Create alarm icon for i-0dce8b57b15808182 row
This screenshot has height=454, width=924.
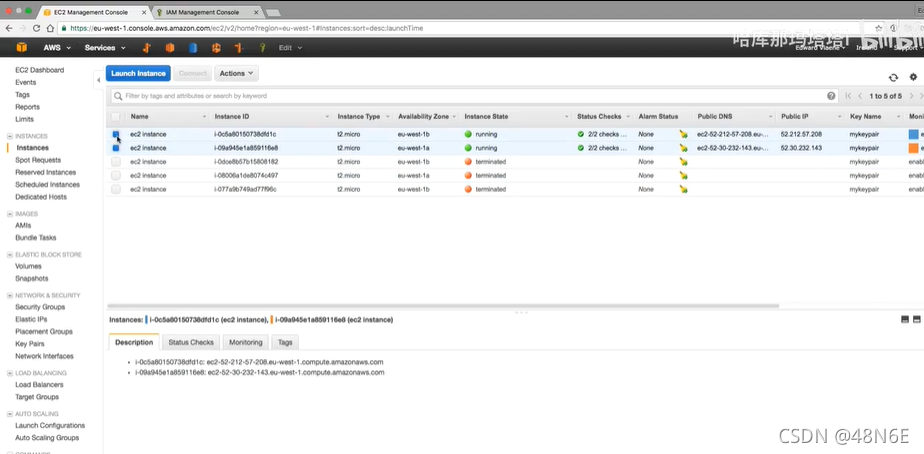[x=683, y=162]
